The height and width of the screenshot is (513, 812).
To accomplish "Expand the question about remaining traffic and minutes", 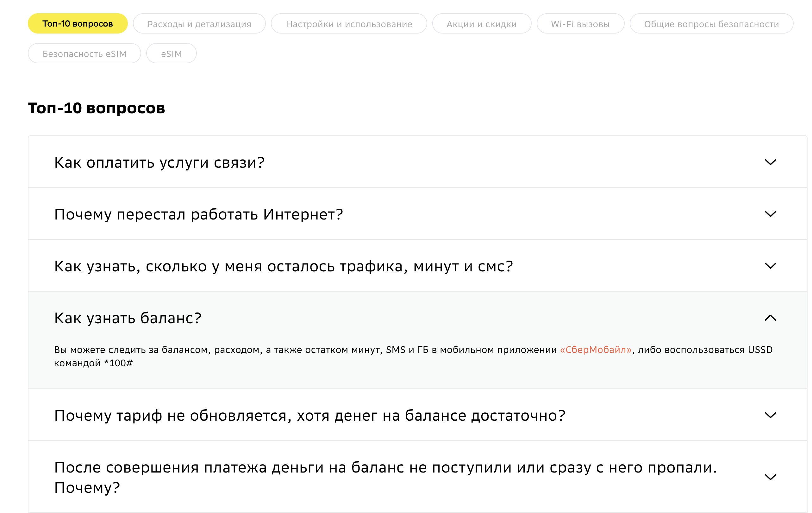I will (x=283, y=266).
